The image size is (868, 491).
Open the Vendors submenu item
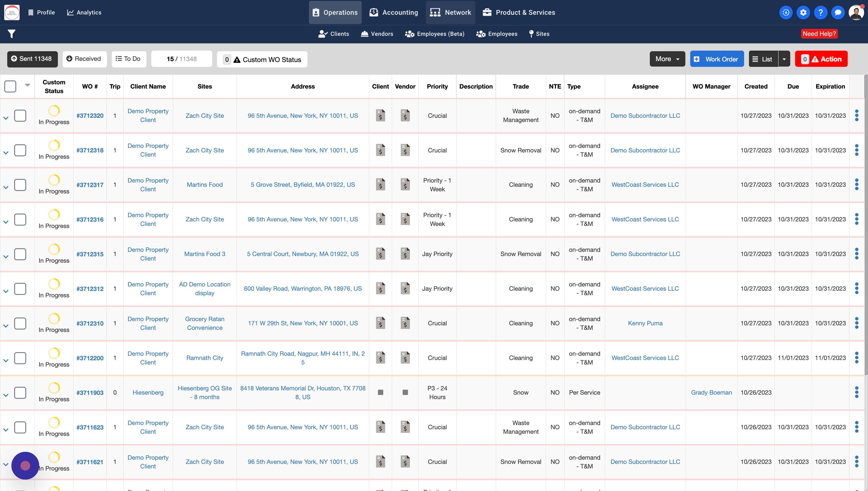377,34
